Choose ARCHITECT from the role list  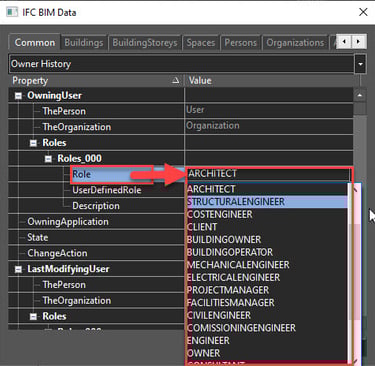click(x=267, y=189)
